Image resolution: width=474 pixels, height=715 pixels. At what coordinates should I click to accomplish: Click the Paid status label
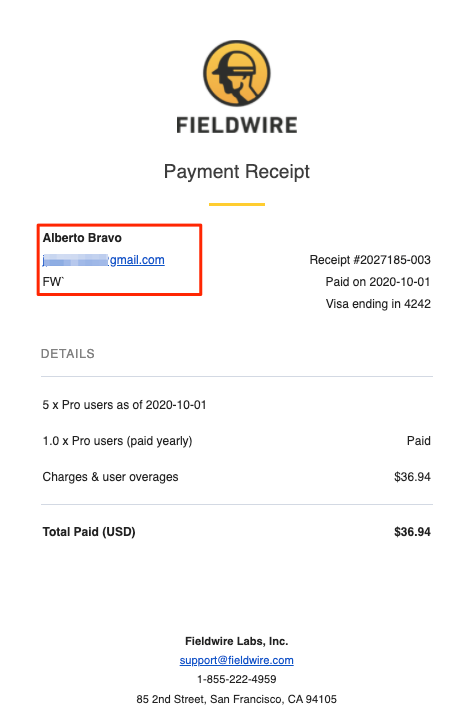[x=419, y=441]
